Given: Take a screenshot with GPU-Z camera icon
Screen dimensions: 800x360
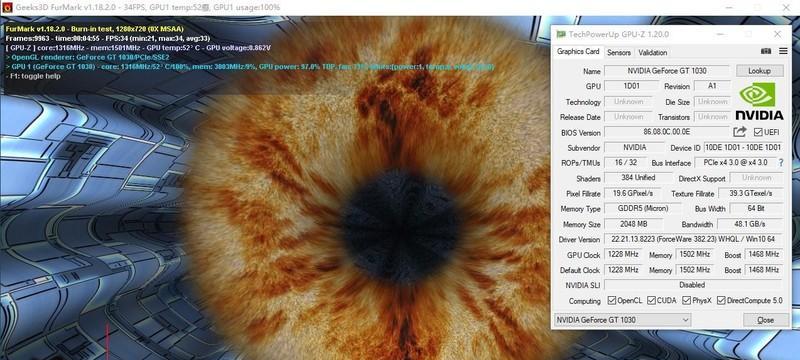Looking at the screenshot, I should coord(766,52).
